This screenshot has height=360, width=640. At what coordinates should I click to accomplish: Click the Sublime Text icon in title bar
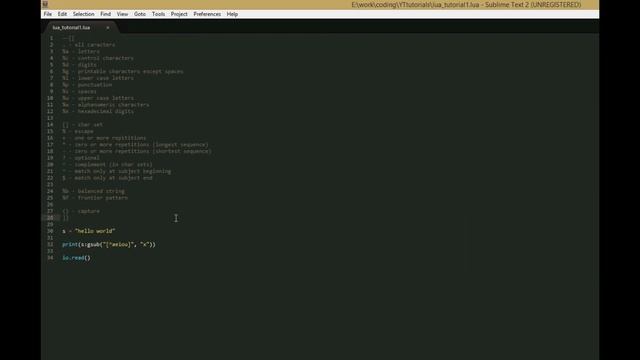tap(45, 4)
